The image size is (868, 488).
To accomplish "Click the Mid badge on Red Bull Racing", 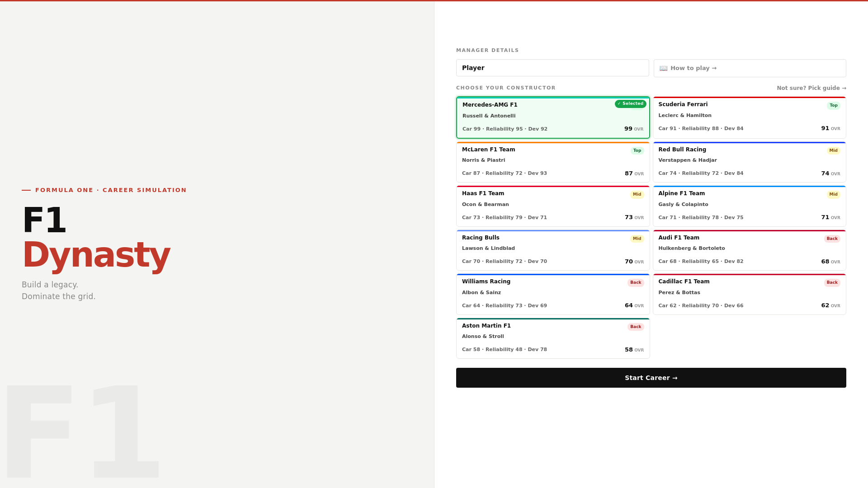I will (x=833, y=150).
